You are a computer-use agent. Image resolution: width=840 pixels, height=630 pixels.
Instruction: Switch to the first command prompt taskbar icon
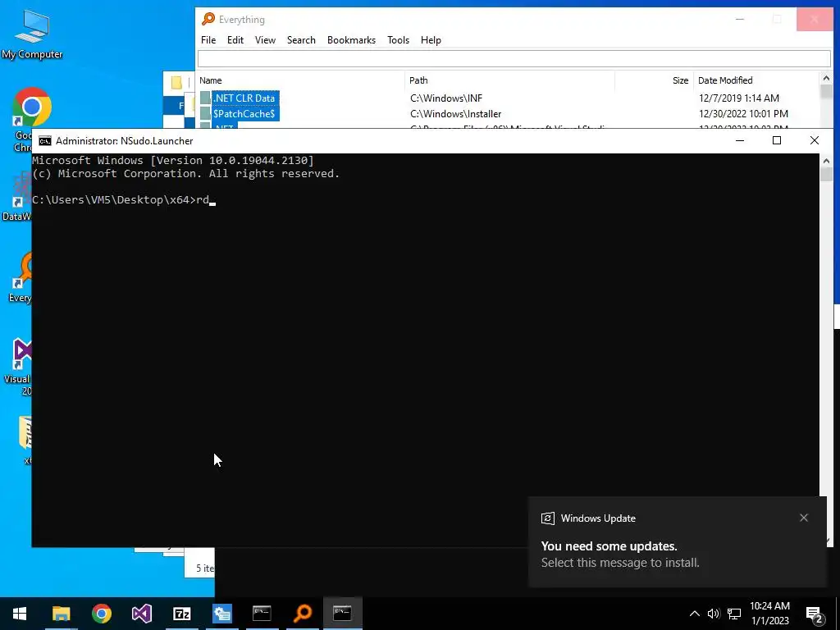pyautogui.click(x=262, y=614)
